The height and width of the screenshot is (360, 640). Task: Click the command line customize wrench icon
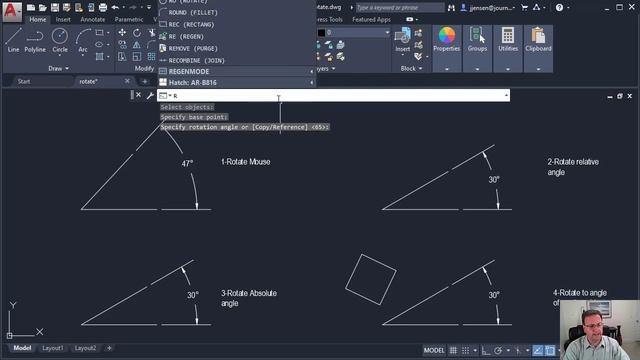pos(150,96)
